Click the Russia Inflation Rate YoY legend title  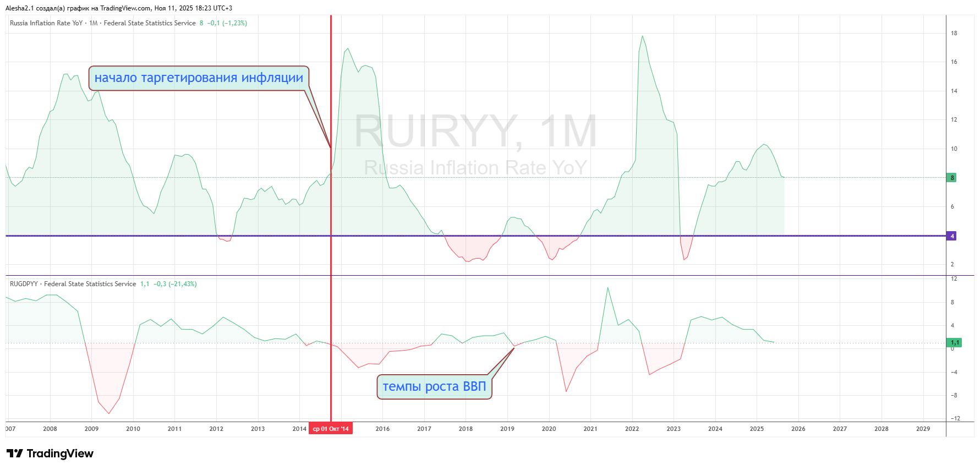pyautogui.click(x=46, y=23)
